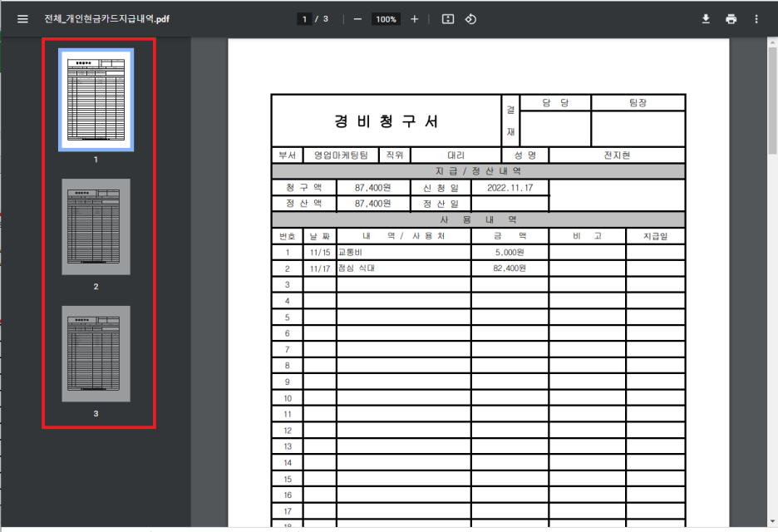The image size is (778, 532).
Task: Click the current page number field
Action: point(304,19)
